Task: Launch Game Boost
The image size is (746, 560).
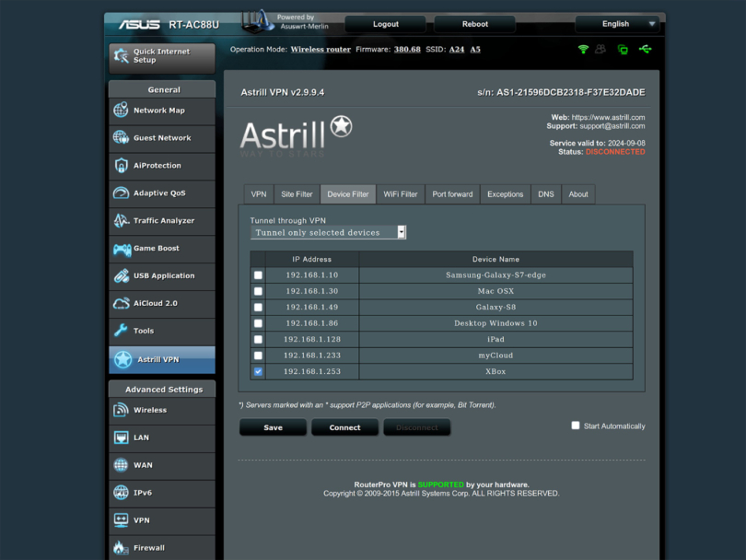Action: tap(161, 249)
